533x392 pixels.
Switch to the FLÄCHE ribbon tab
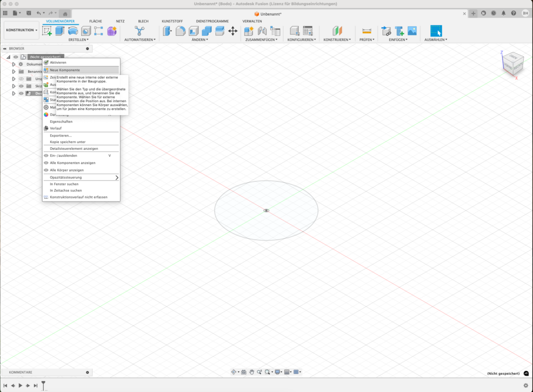coord(96,21)
